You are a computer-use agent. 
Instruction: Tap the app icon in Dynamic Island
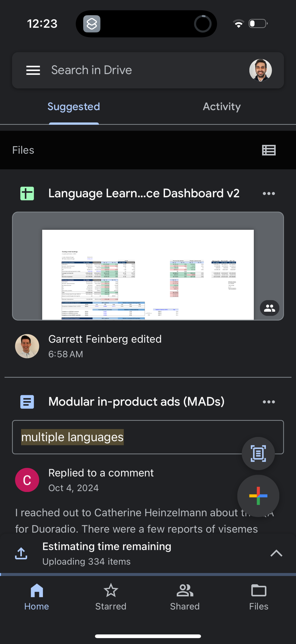[92, 24]
